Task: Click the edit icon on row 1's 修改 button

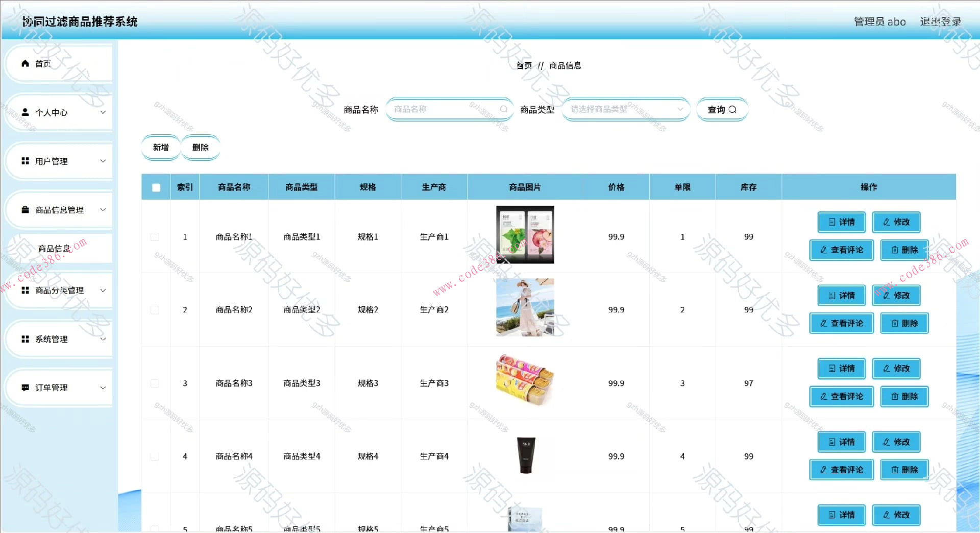Action: 885,222
